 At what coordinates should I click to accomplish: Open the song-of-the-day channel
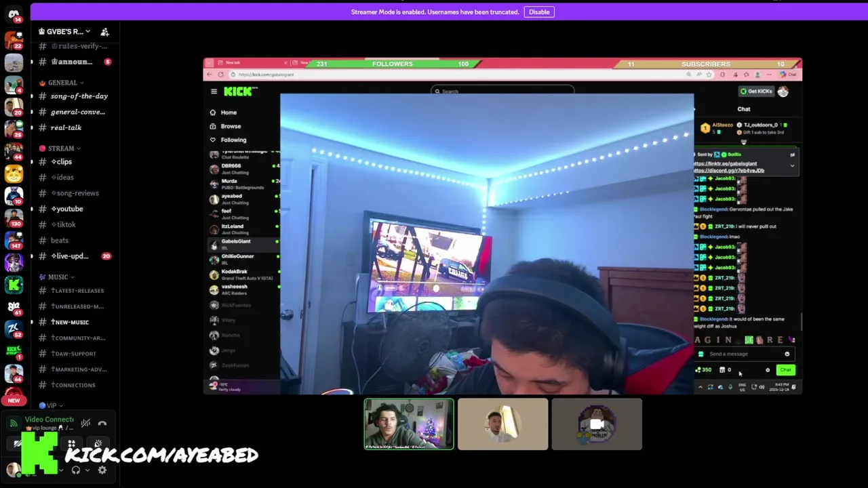tap(73, 96)
